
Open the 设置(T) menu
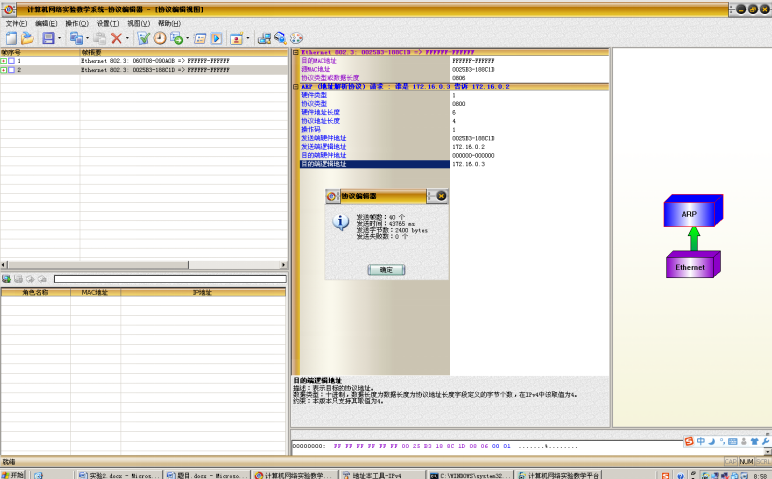(107, 23)
